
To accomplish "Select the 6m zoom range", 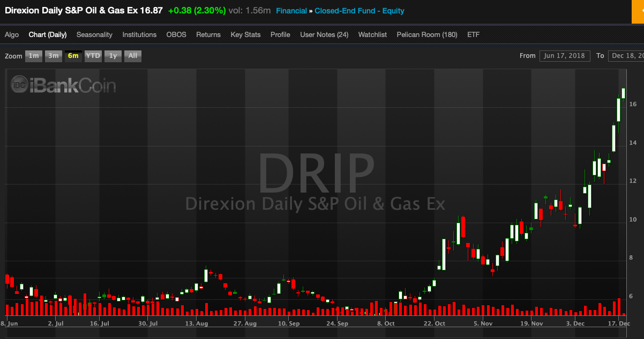I will pyautogui.click(x=73, y=56).
